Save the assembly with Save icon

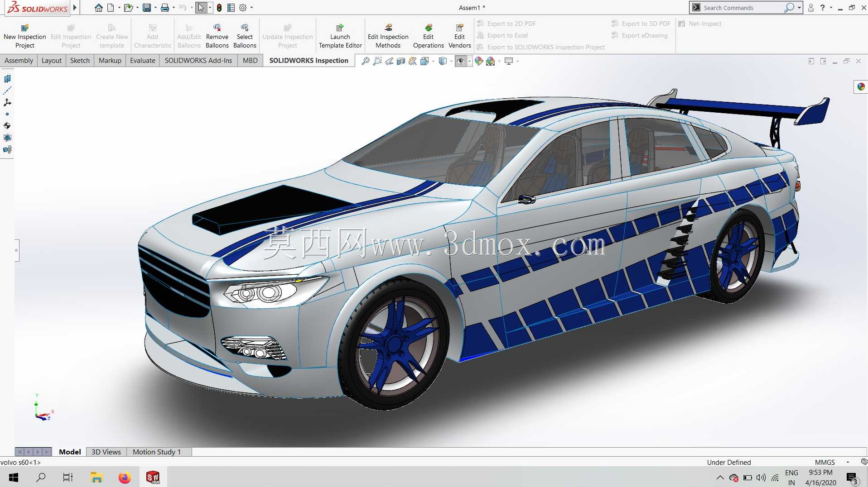(x=147, y=8)
